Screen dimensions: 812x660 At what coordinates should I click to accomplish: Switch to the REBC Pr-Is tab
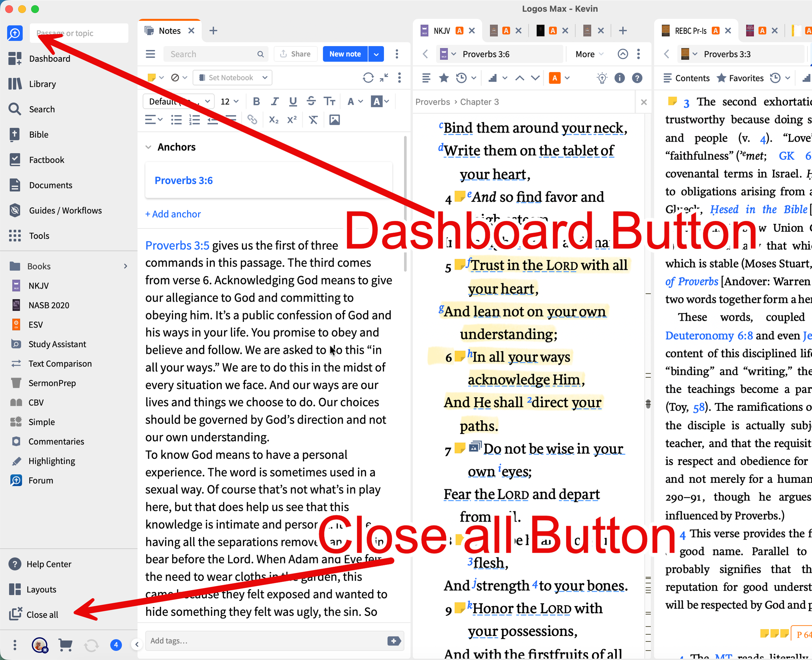(690, 31)
